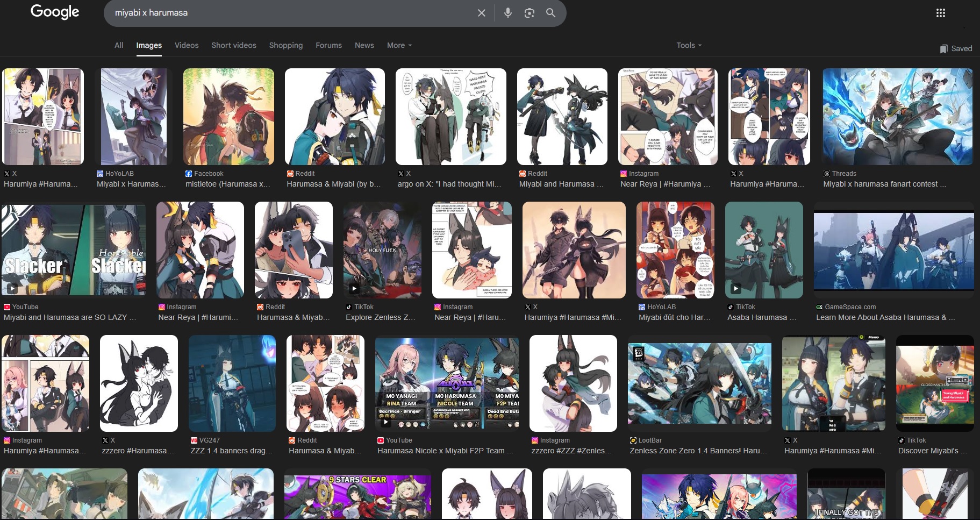Play the Harumasa Nicole F2P Team video
980x520 pixels.
pyautogui.click(x=447, y=383)
